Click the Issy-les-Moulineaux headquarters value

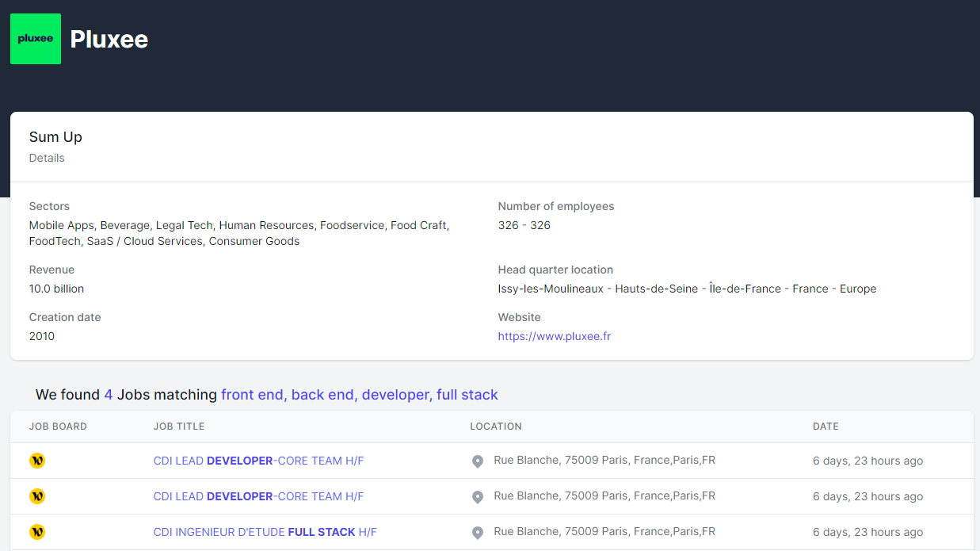687,289
